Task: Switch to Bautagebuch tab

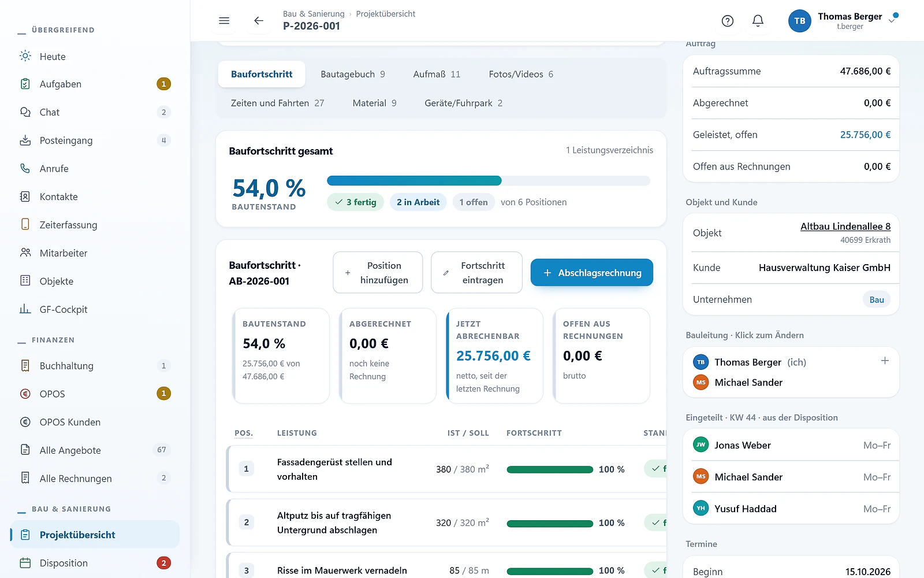Action: coord(353,74)
